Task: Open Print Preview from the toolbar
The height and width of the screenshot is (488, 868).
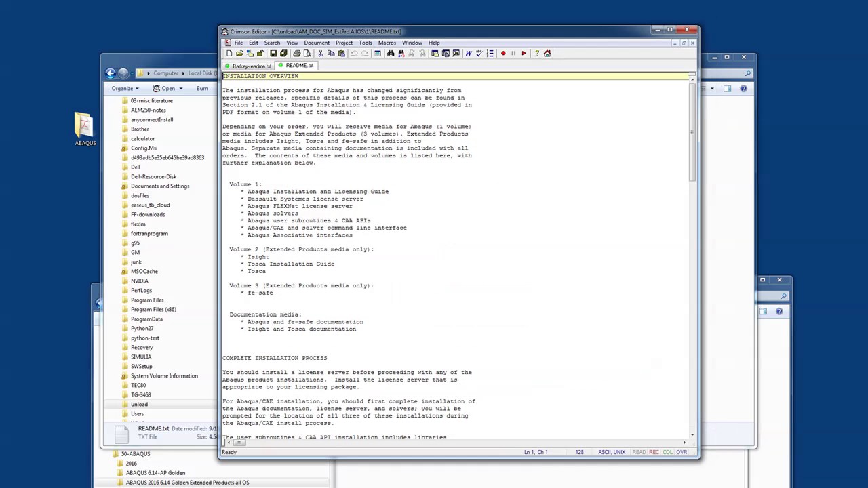Action: point(307,53)
